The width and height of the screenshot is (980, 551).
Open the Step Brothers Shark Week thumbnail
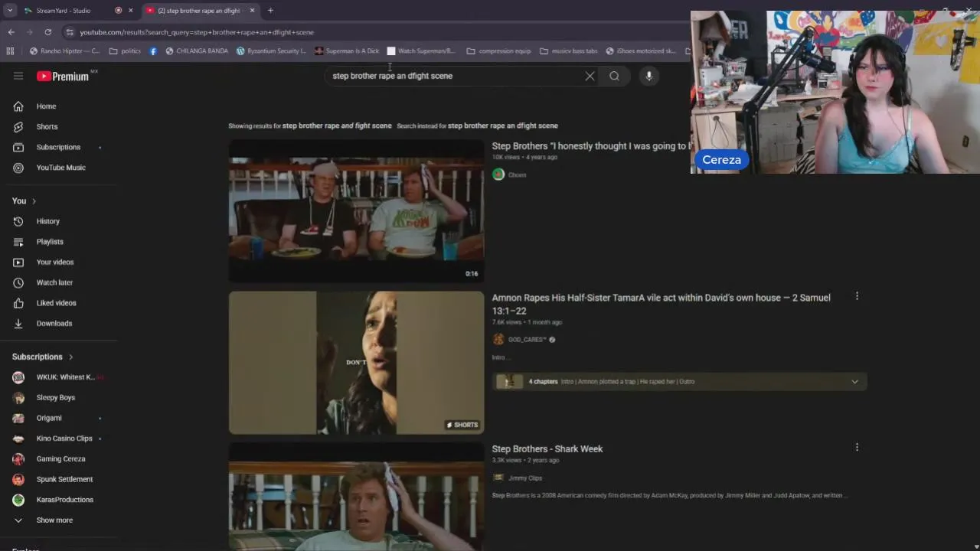coord(356,496)
